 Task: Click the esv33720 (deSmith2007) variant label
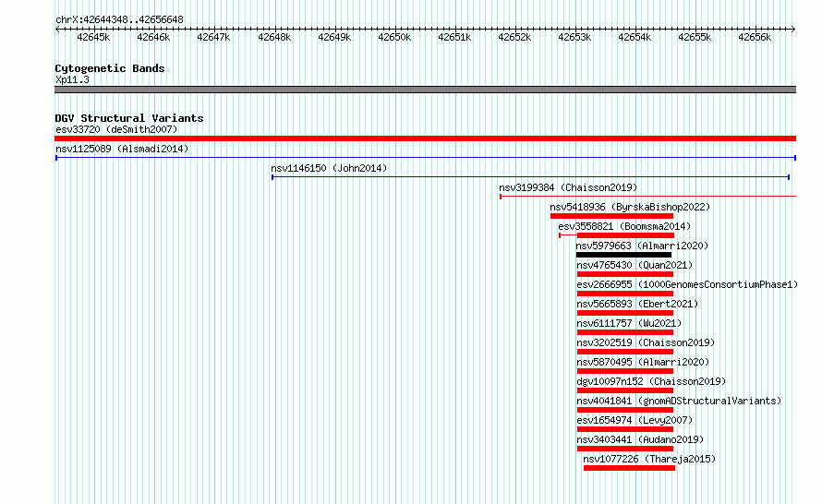click(116, 129)
